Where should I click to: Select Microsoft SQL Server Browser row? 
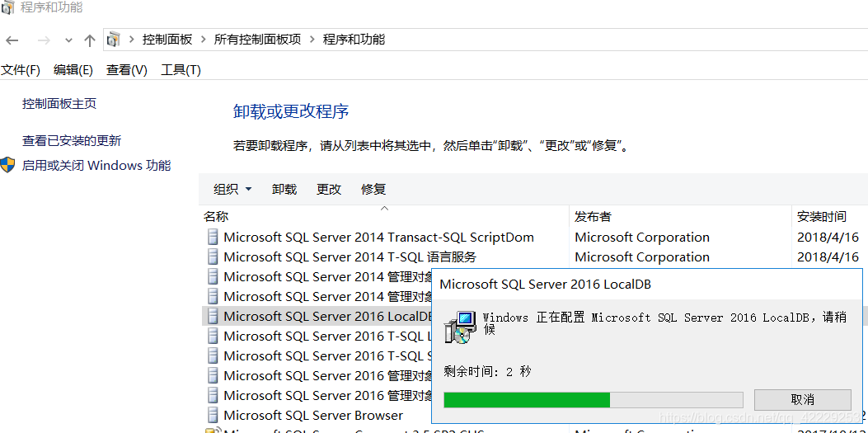(317, 415)
